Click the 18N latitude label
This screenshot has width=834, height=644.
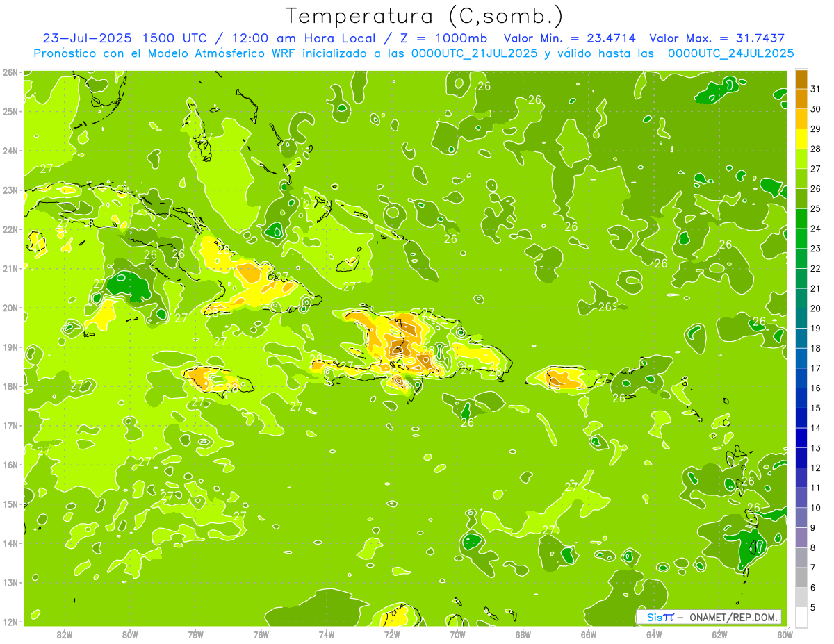(10, 386)
